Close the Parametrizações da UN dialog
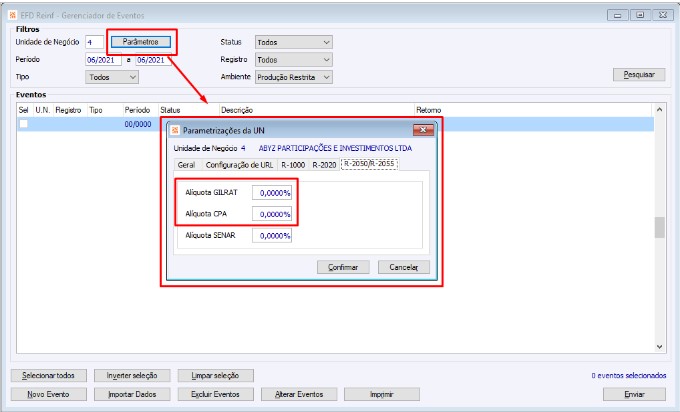The height and width of the screenshot is (412, 680). tap(423, 130)
